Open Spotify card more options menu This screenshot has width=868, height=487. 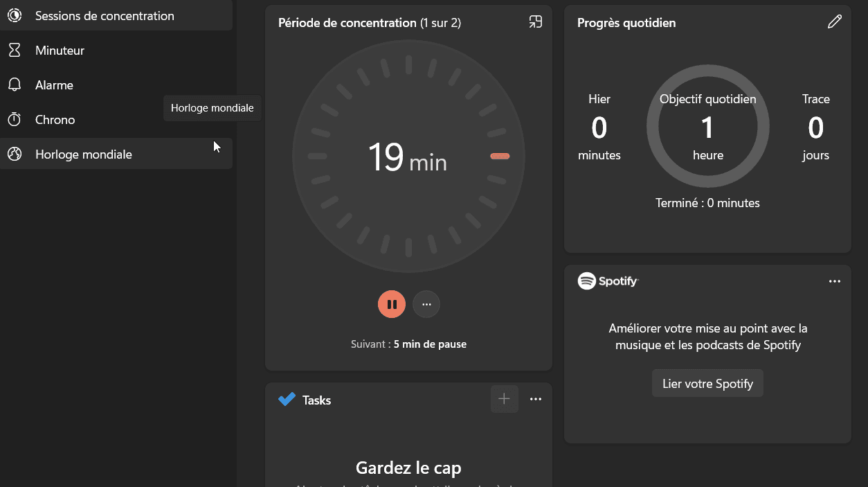point(835,281)
